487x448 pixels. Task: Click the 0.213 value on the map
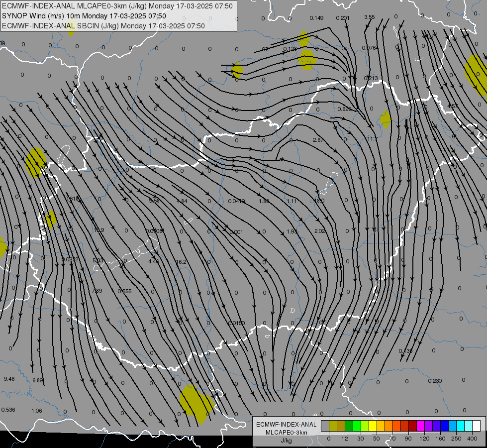coord(371,78)
